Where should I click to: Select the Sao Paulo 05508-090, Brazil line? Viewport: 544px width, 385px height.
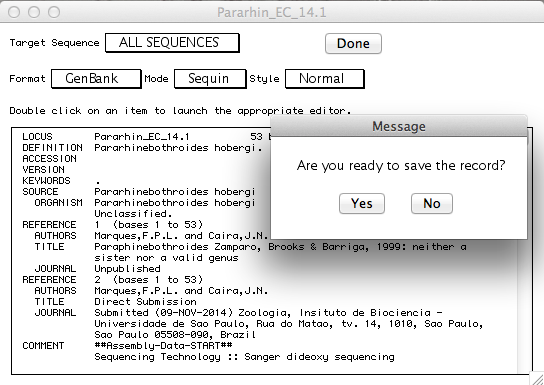pos(175,335)
